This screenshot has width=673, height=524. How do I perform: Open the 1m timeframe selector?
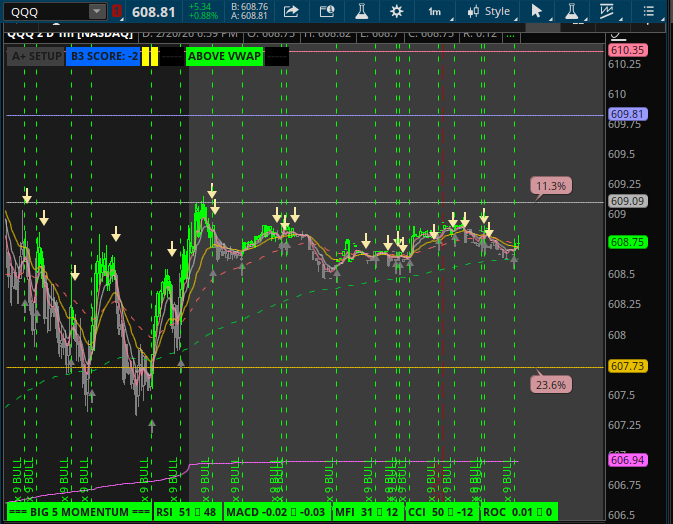click(x=434, y=12)
